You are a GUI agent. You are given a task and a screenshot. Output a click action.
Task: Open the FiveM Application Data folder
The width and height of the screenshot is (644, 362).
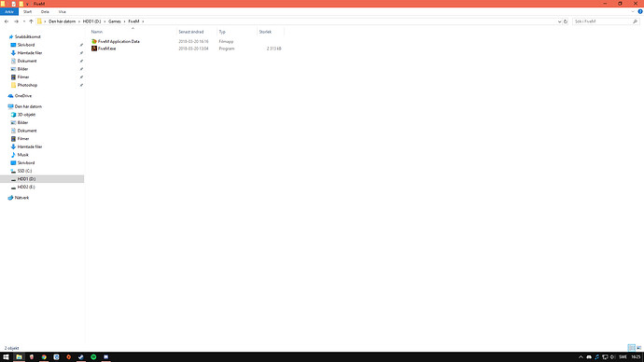coord(119,41)
